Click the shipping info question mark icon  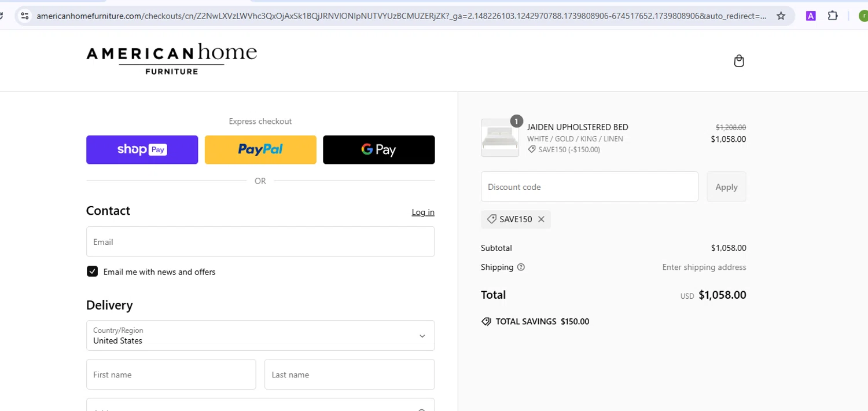(521, 267)
